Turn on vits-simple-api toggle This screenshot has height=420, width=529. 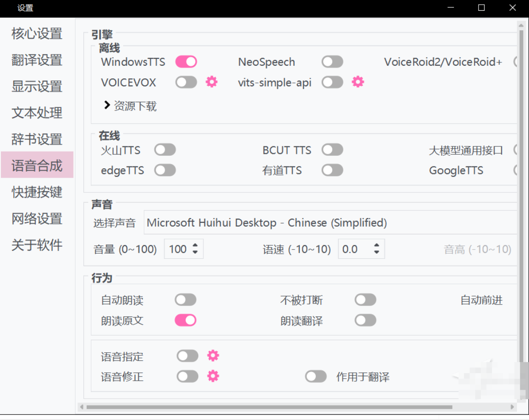332,82
